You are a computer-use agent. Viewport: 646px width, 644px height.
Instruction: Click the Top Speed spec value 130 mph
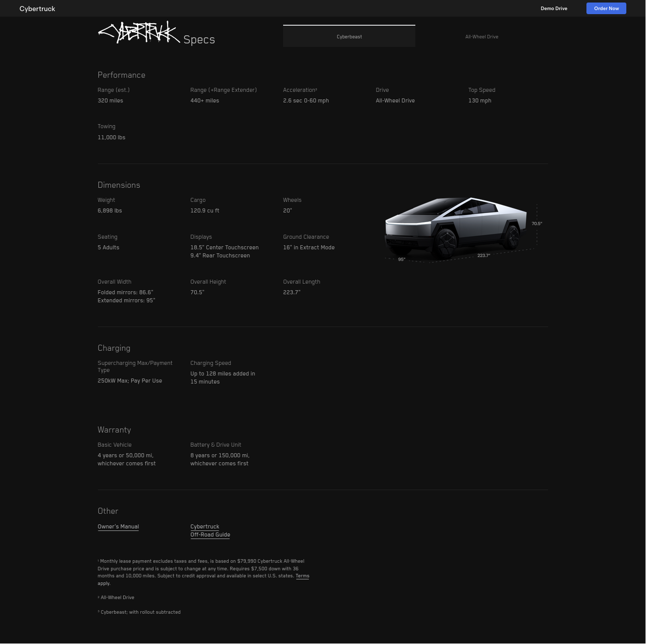[479, 100]
